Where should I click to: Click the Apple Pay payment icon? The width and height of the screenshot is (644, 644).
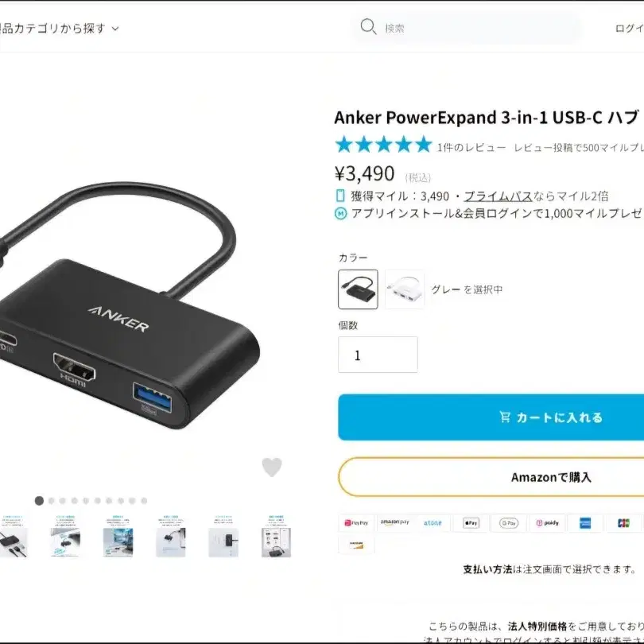tap(471, 523)
